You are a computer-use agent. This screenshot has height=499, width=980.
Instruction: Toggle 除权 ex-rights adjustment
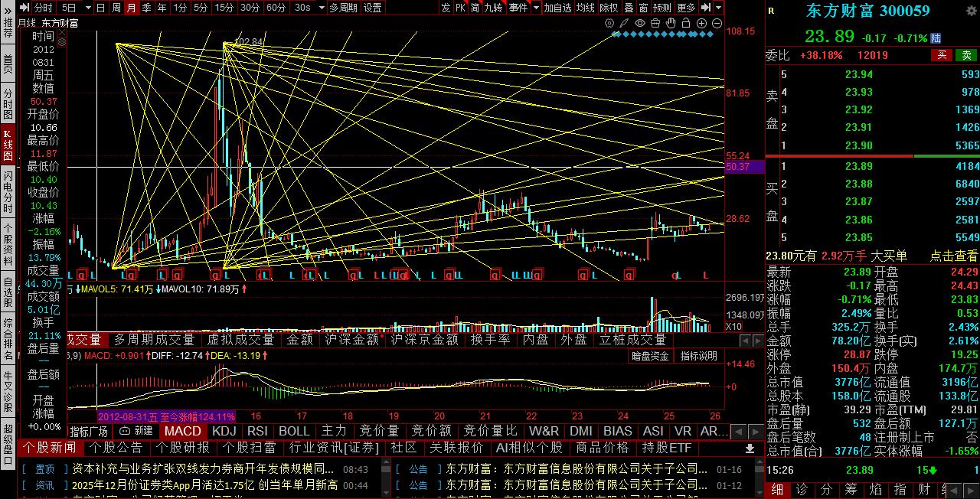[609, 8]
